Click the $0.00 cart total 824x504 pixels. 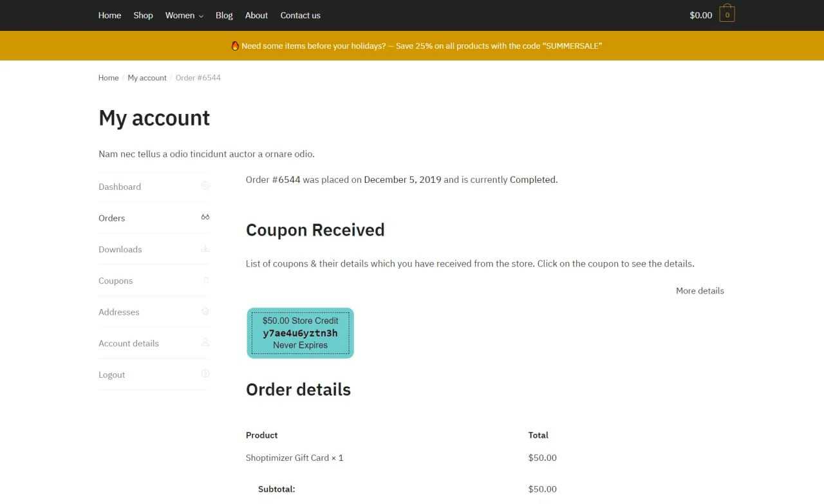click(700, 15)
